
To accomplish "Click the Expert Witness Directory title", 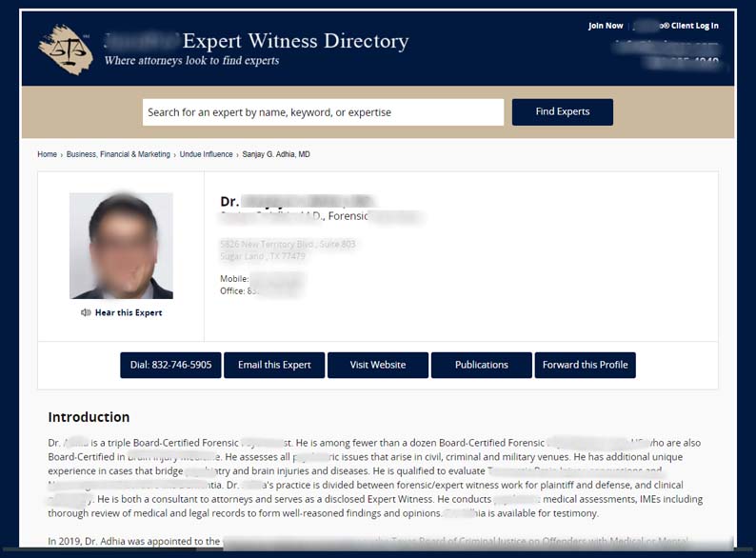I will (x=295, y=41).
